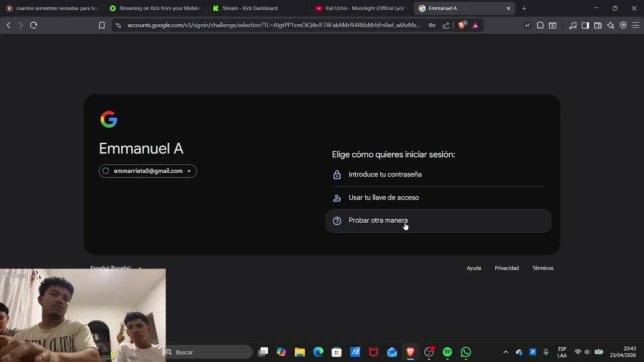Close the Emmanuel A tab
The image size is (644, 362).
[508, 8]
